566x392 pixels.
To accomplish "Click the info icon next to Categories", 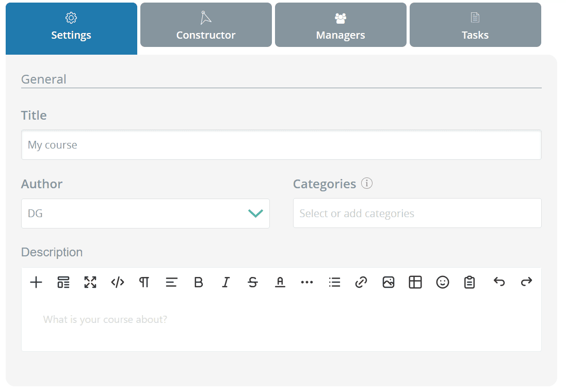I will tap(367, 184).
